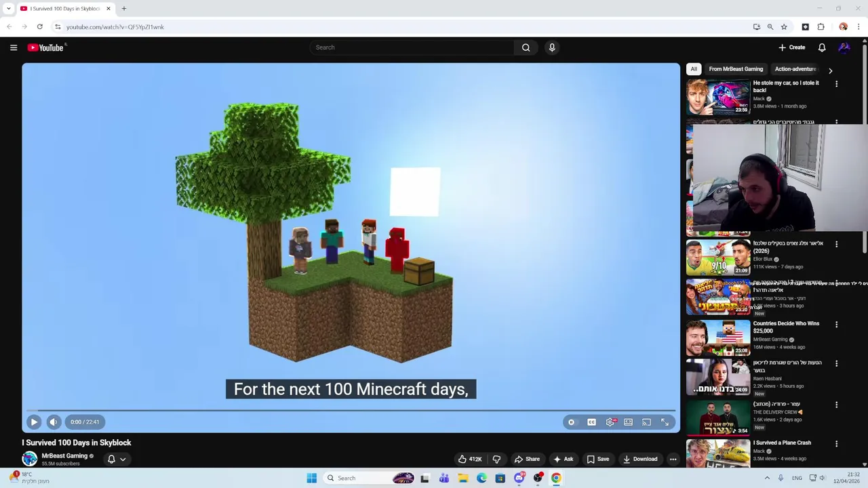Open options for THE DELIVERY CREW video
Viewport: 868px width, 488px height.
pos(836,405)
